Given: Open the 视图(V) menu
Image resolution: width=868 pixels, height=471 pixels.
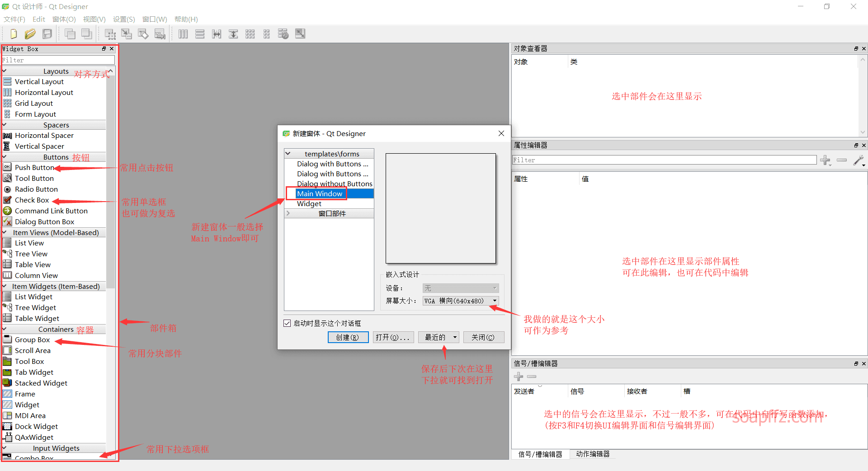Looking at the screenshot, I should point(94,19).
